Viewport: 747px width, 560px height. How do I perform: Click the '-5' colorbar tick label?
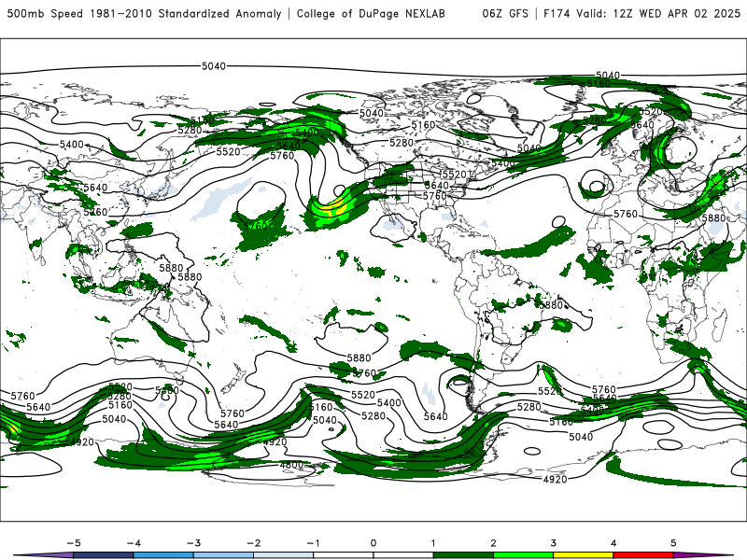[x=74, y=543]
